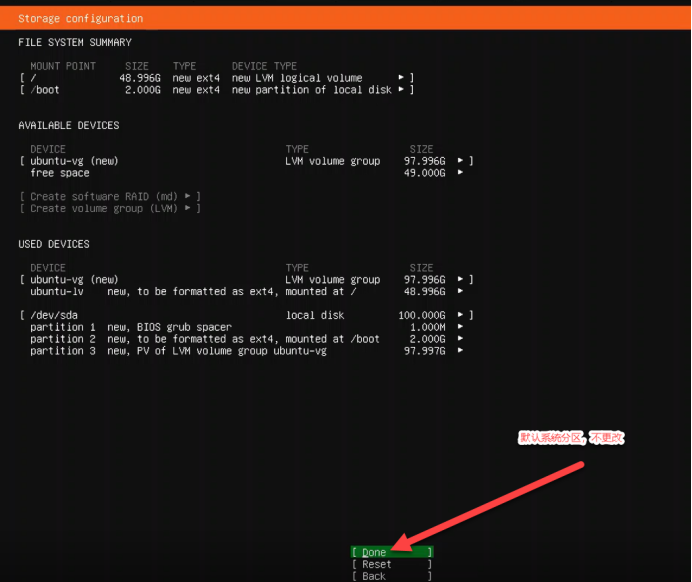Screen dimensions: 692x582
Task: Click the Done button
Action: coord(391,552)
